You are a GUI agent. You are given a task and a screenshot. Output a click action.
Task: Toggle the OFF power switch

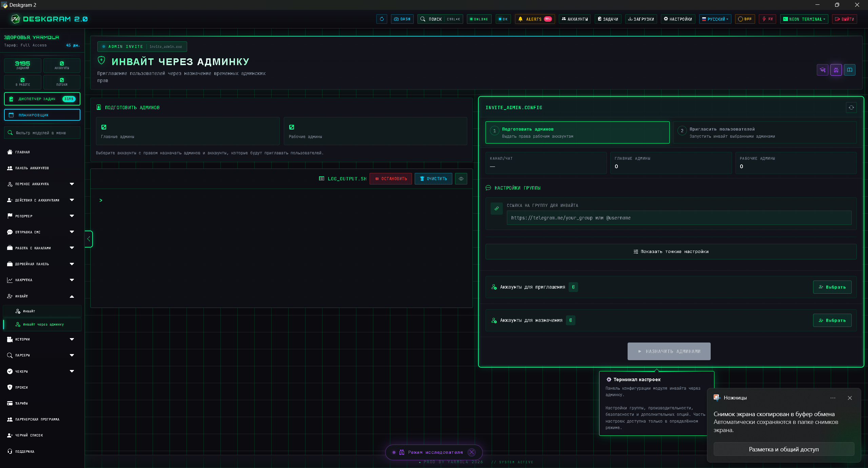click(745, 19)
